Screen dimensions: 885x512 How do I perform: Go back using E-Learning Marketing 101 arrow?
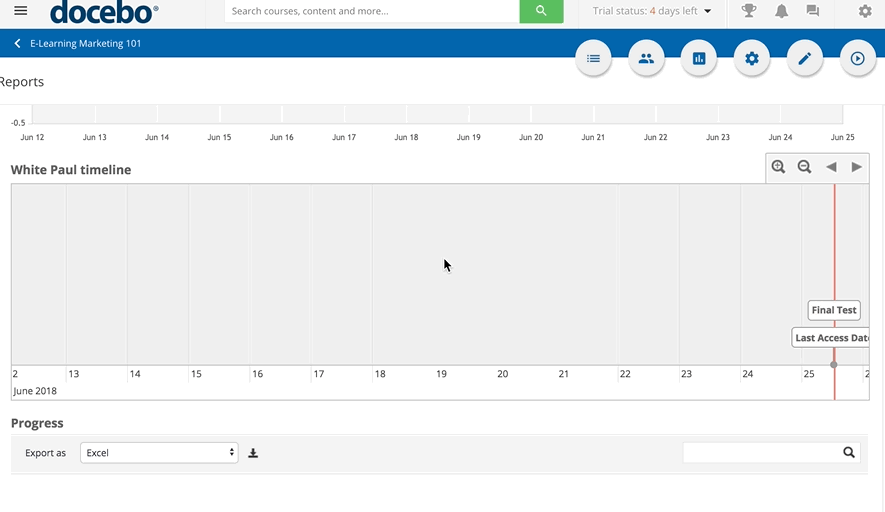point(17,43)
